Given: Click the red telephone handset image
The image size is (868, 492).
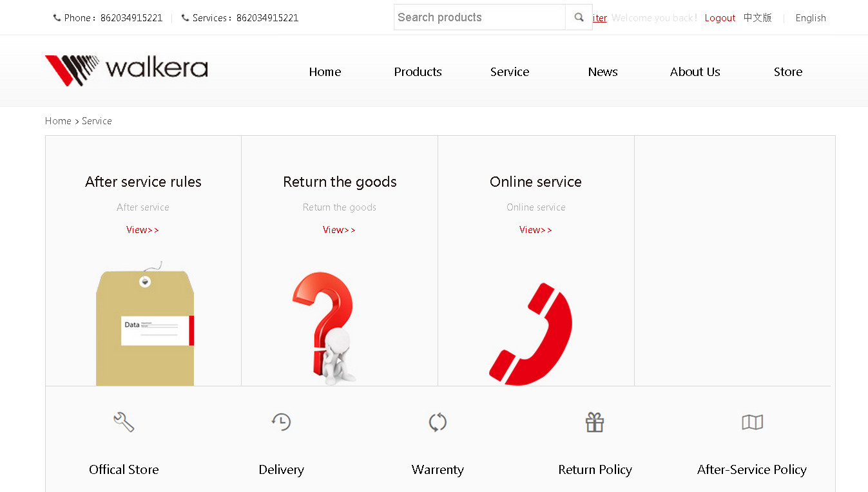Looking at the screenshot, I should point(531,334).
